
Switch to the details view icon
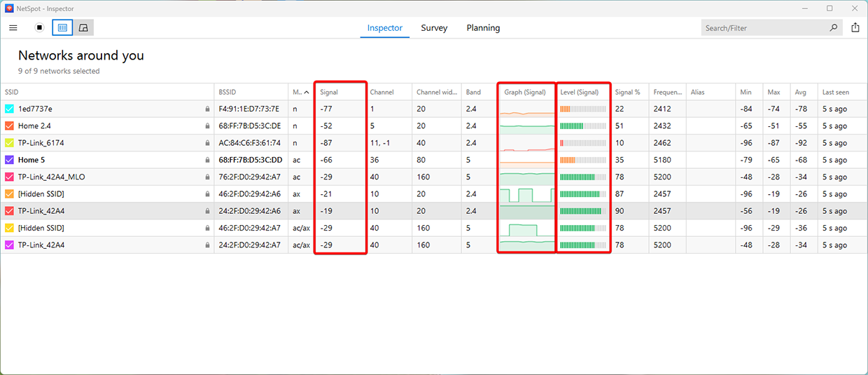click(x=83, y=28)
